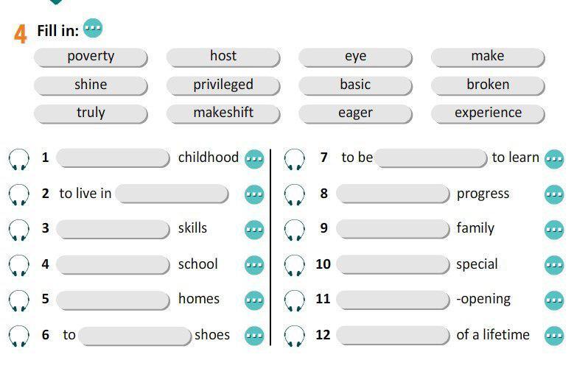
Task: Click the 'eager' word chip
Action: [355, 113]
